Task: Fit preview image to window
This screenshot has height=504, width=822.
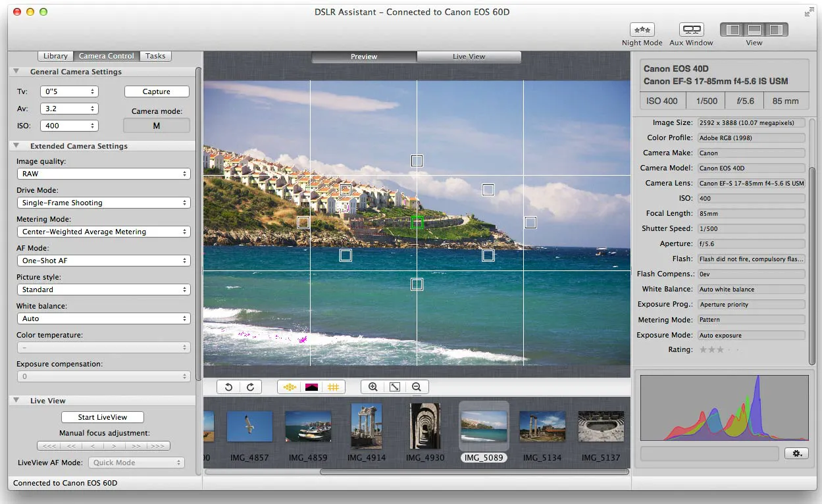Action: (x=395, y=387)
